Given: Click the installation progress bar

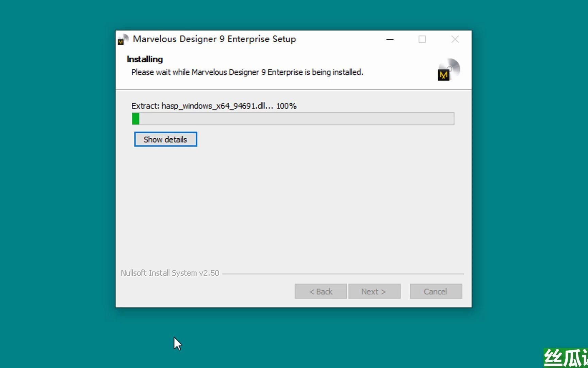Looking at the screenshot, I should [x=293, y=119].
